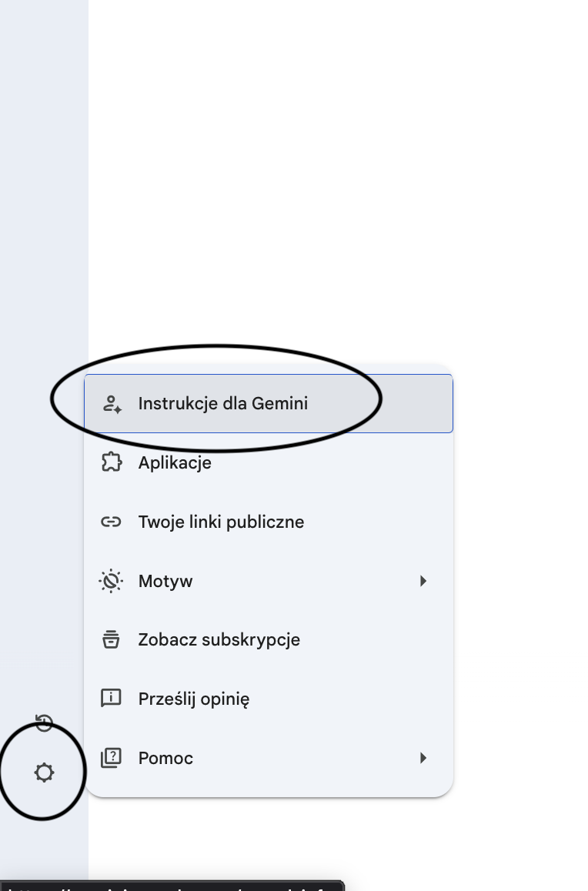Screen dimensions: 588x891
Task: Click the person-sparkle icon beside Instrukcje dla Gemini
Action: point(112,404)
